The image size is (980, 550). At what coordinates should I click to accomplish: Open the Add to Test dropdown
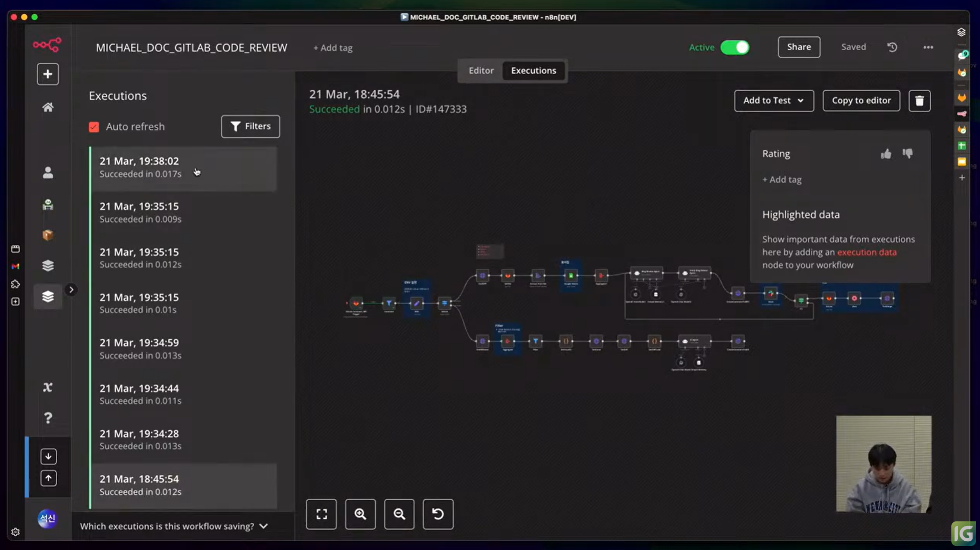773,101
